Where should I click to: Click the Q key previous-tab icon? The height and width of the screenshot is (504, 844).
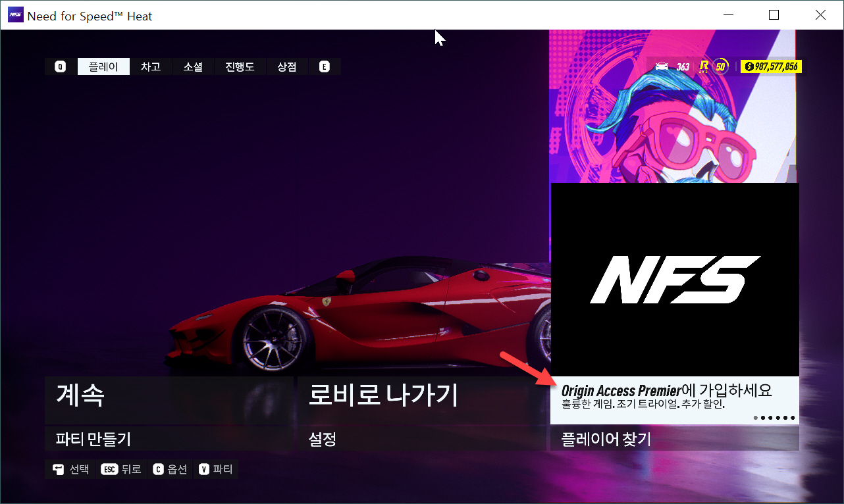(61, 66)
